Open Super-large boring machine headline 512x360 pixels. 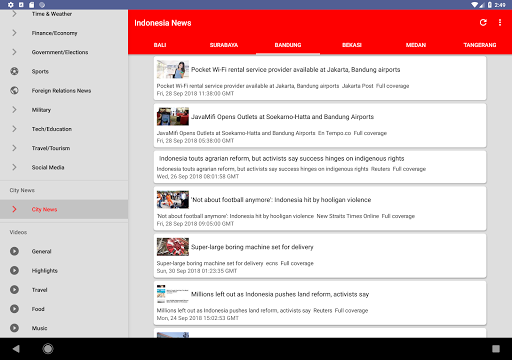click(x=252, y=247)
